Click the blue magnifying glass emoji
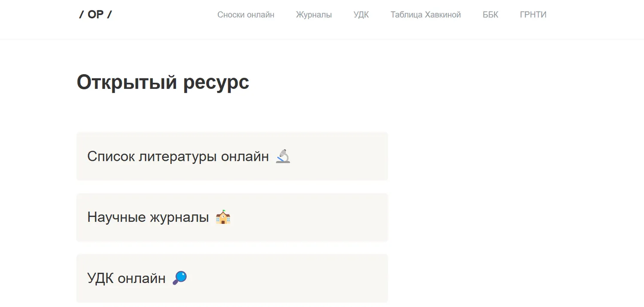The image size is (644, 307). [179, 278]
